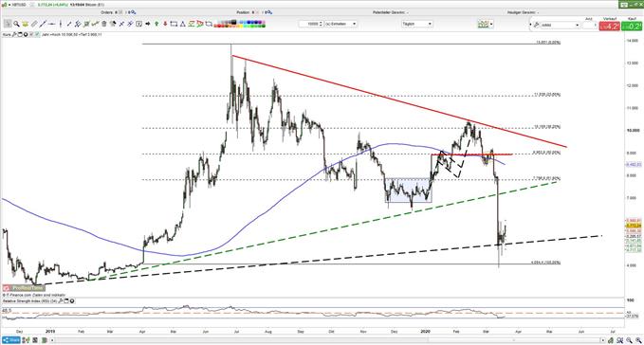Screen dimensions: 644x345
Task: Toggle the checked box on Kurs label row
Action: click(x=37, y=34)
